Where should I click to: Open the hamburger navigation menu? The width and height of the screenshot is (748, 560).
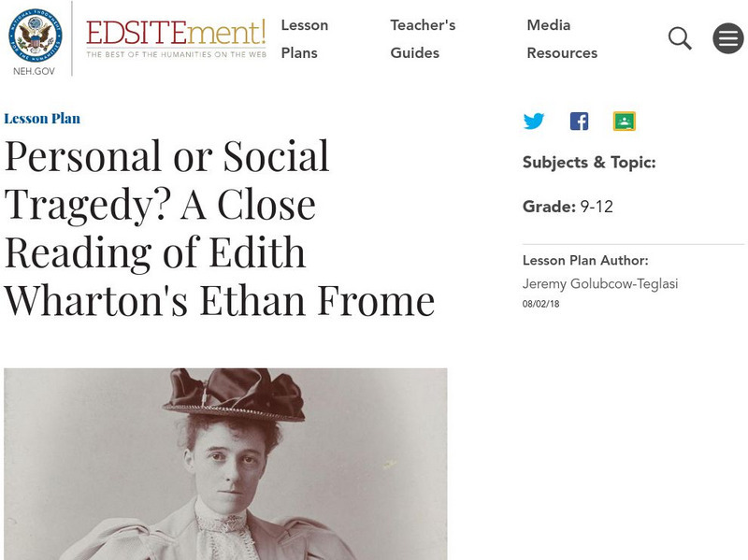[x=728, y=38]
